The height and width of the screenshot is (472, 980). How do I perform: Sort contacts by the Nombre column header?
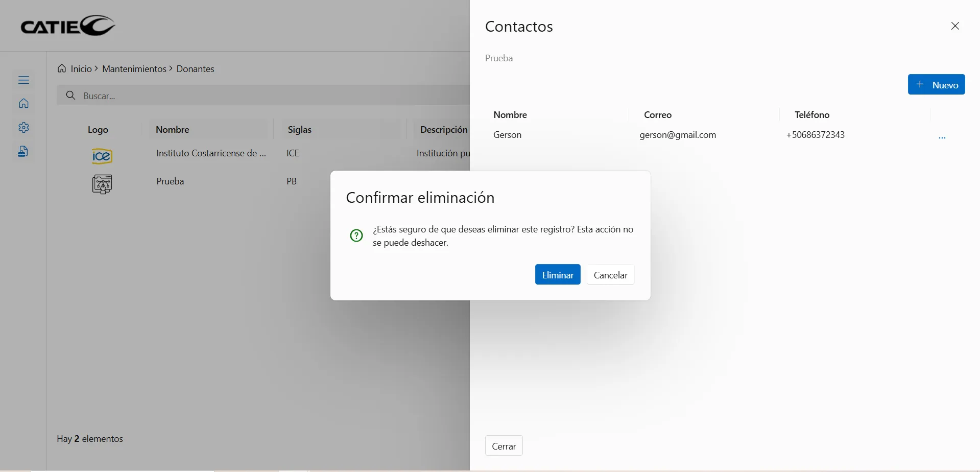point(510,114)
